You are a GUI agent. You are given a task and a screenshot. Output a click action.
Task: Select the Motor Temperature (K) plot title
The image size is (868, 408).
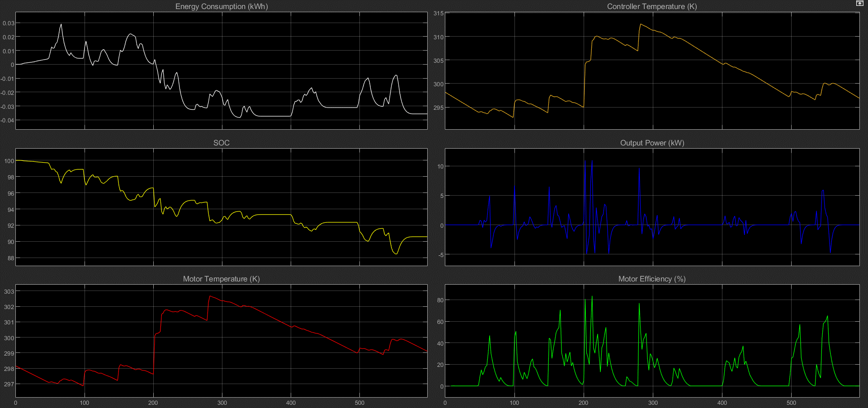222,279
